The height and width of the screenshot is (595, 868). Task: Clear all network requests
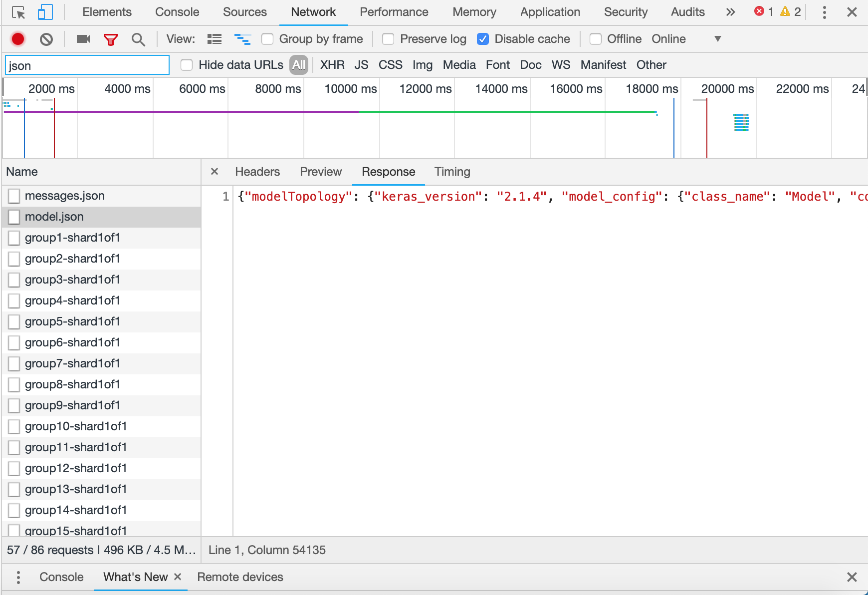pos(46,39)
